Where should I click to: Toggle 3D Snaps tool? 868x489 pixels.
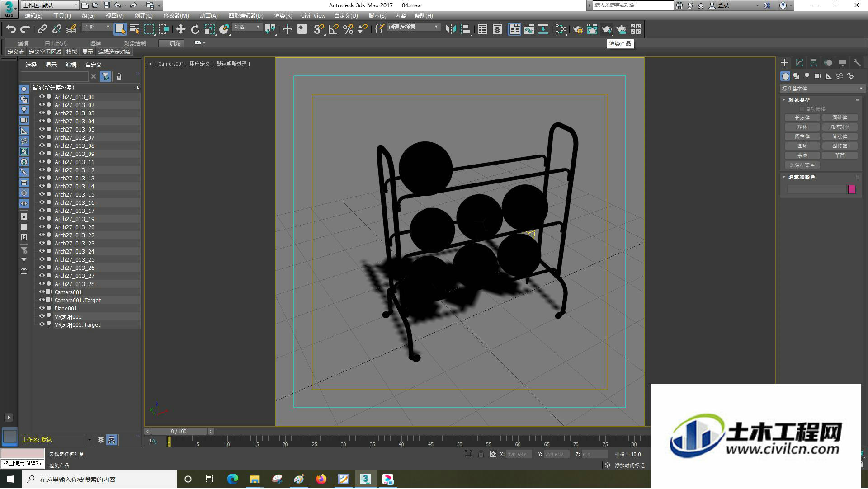click(319, 29)
